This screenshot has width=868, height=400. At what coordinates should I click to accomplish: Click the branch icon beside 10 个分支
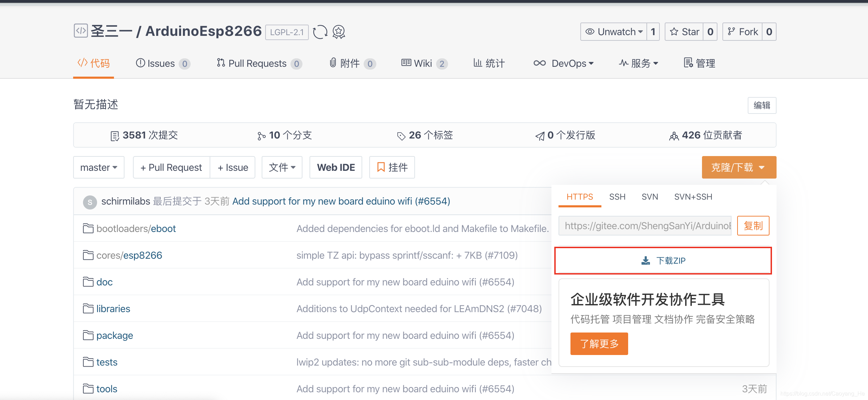pyautogui.click(x=262, y=136)
